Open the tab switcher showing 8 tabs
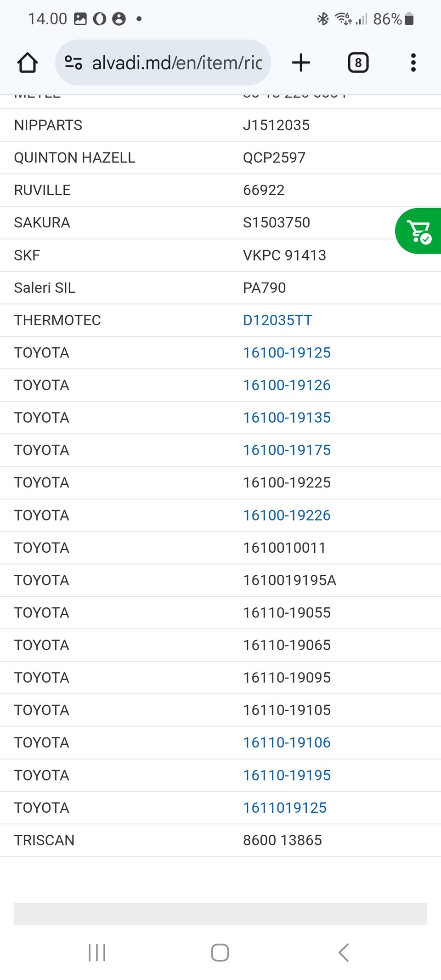The height and width of the screenshot is (980, 441). 358,62
